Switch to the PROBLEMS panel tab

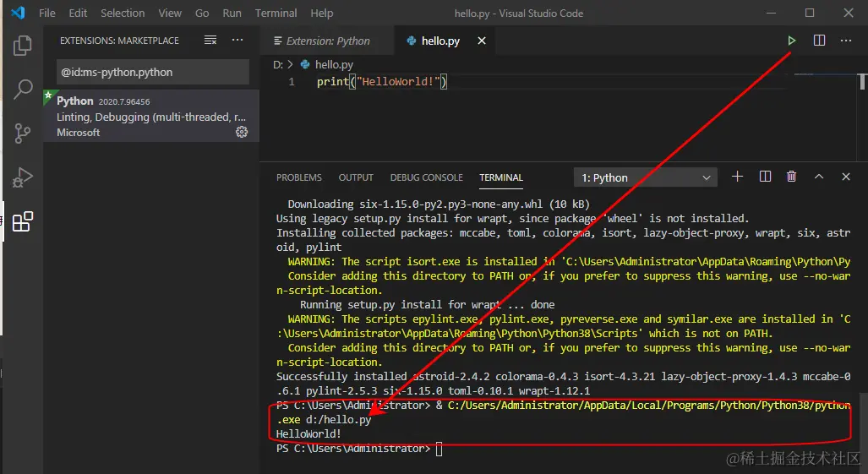click(x=299, y=177)
